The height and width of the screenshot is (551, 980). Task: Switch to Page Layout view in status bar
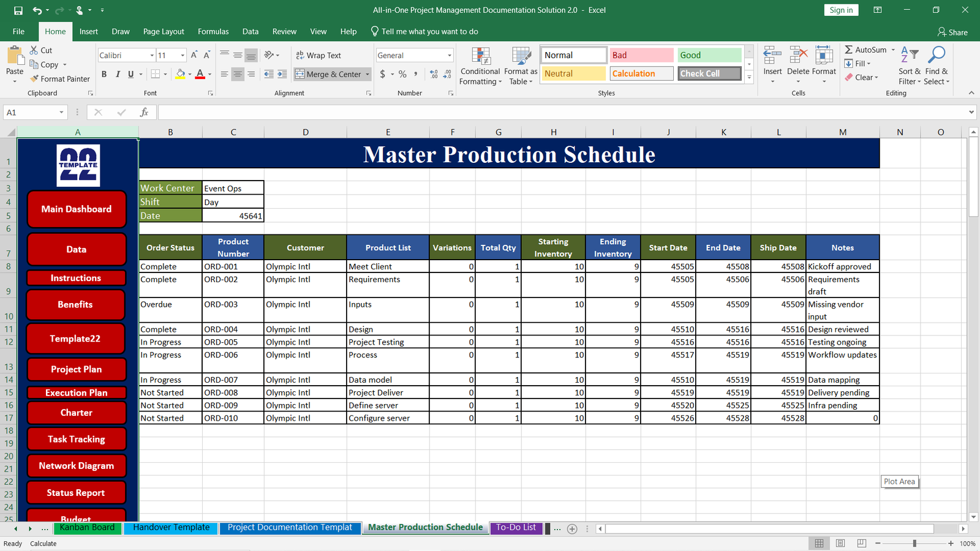(x=840, y=543)
